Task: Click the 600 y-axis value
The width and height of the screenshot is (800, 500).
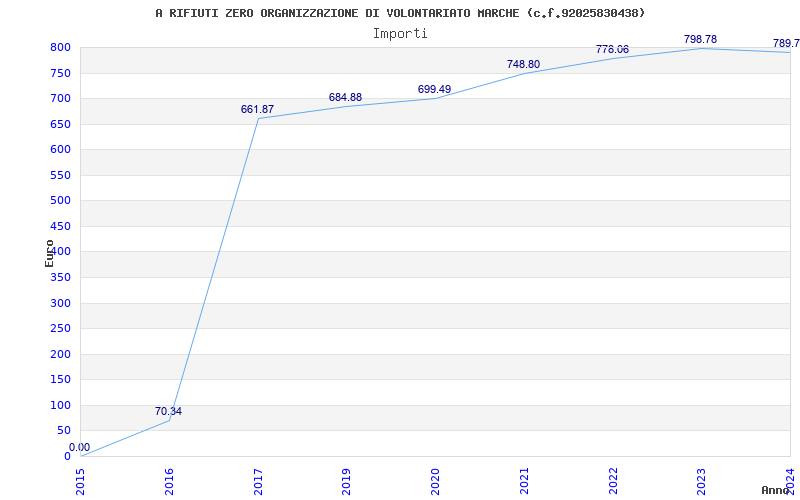Action: (x=60, y=149)
